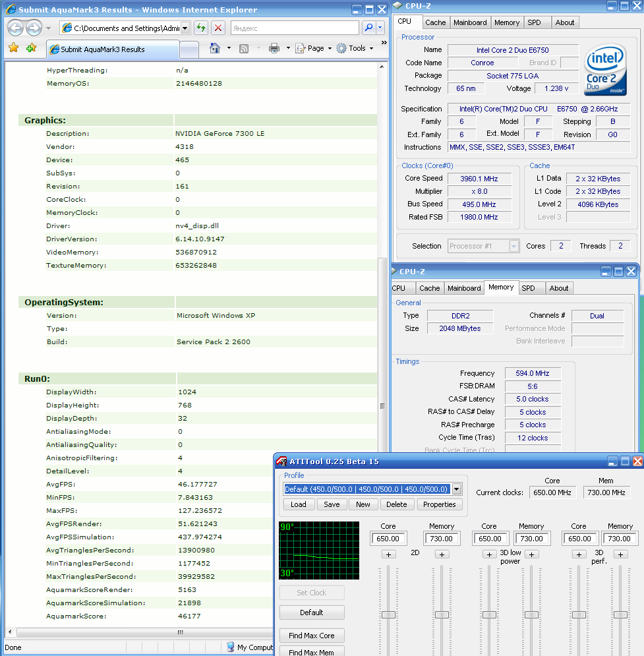Click the Internet Explorer title bar icon
Screen dimensions: 644x656
[x=11, y=9]
